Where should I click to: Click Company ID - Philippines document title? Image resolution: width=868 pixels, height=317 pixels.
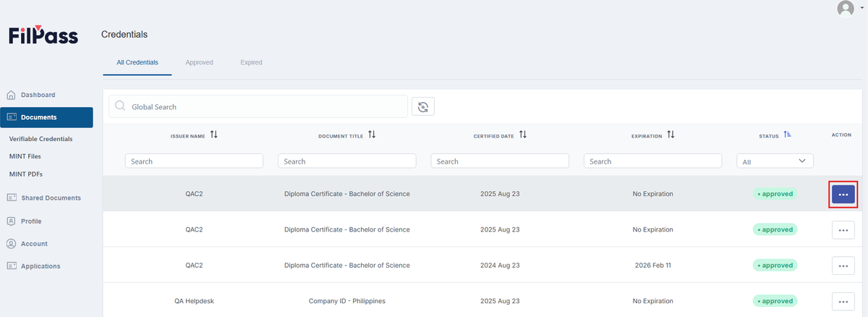coord(347,301)
